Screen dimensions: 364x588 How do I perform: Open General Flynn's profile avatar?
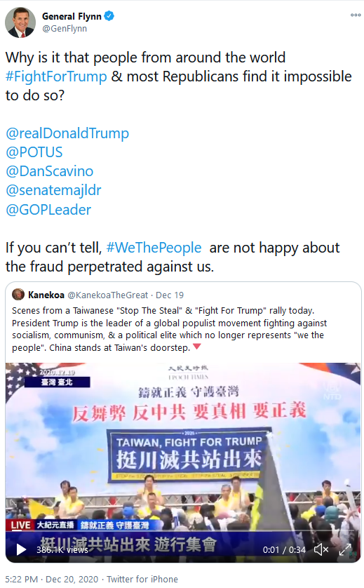pos(20,22)
